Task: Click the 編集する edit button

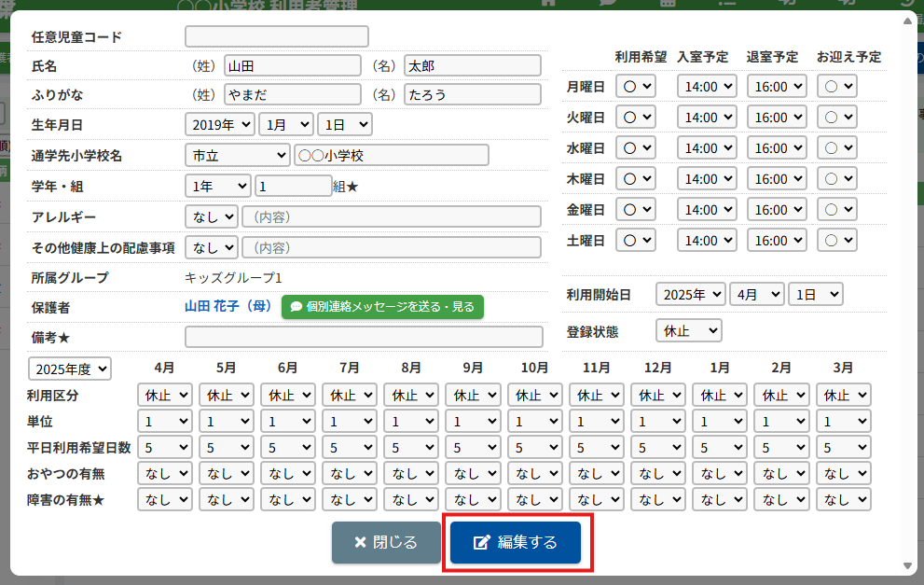Action: coord(516,542)
